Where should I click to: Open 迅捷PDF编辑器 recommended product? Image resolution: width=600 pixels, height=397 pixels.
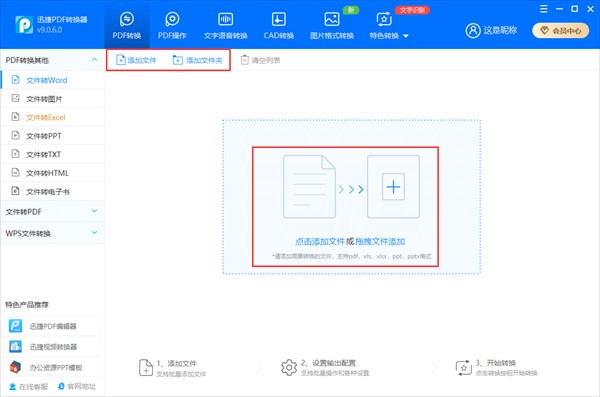[53, 326]
